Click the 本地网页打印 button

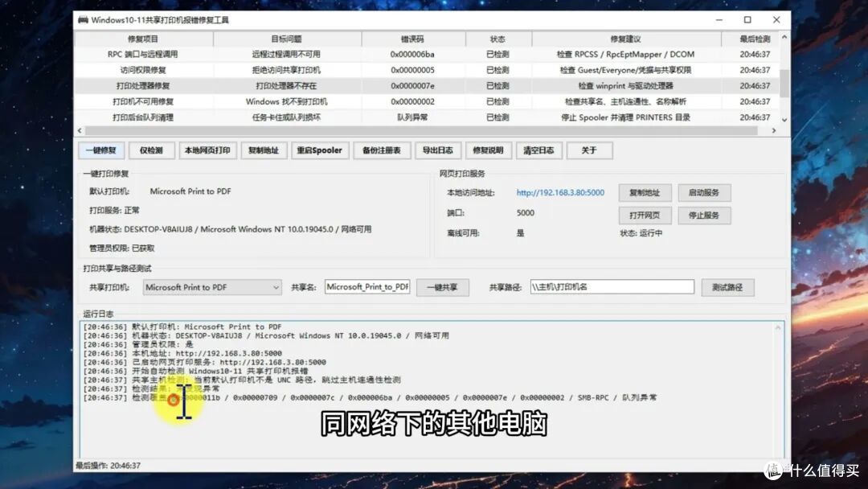tap(207, 150)
